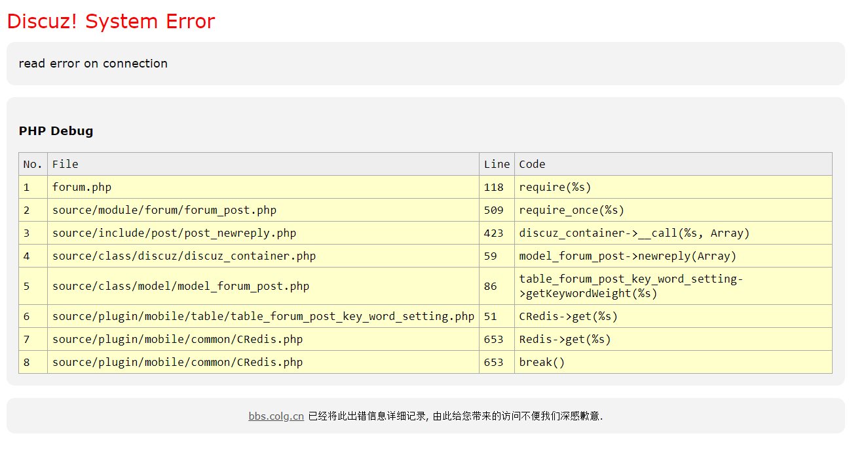Click row number 3 beside post_newreply.php

coord(33,233)
